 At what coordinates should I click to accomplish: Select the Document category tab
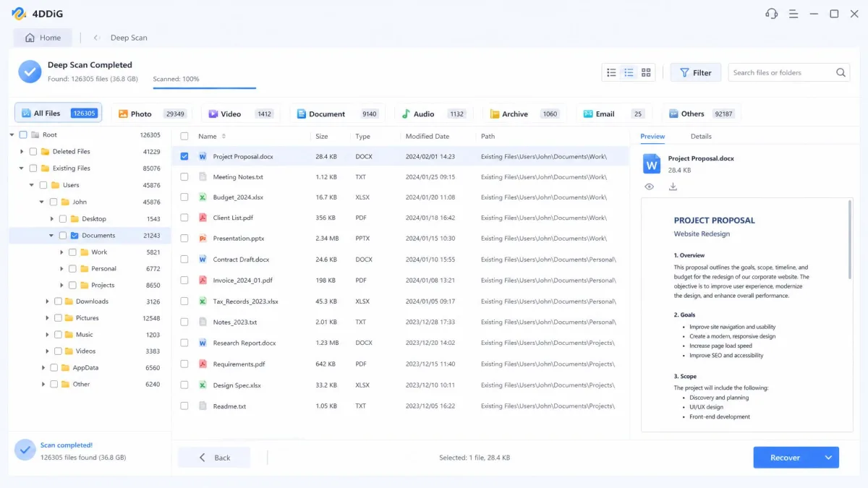(x=338, y=114)
